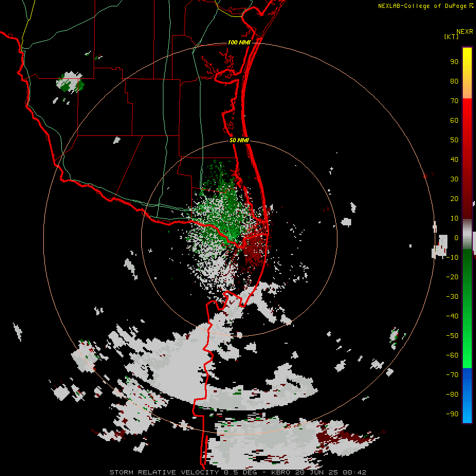Screen dimensions: 476x476
Task: Select the 70 value on velocity scale
Action: point(454,101)
